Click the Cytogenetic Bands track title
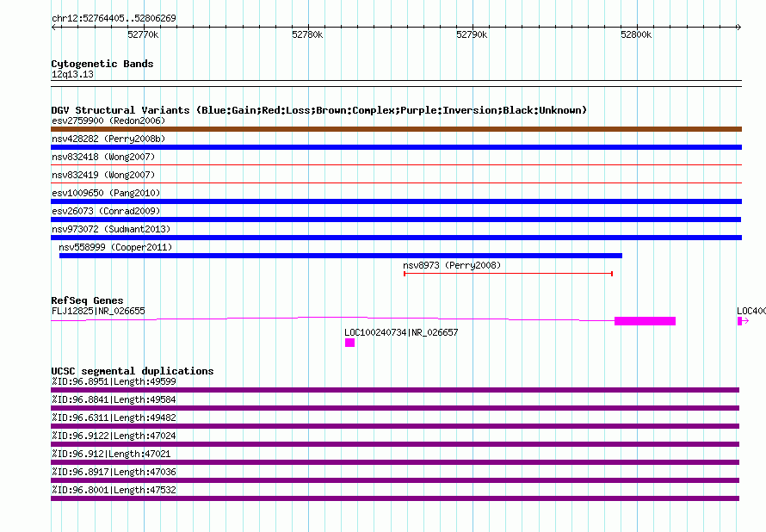Screen dimensions: 766x532 [102, 64]
